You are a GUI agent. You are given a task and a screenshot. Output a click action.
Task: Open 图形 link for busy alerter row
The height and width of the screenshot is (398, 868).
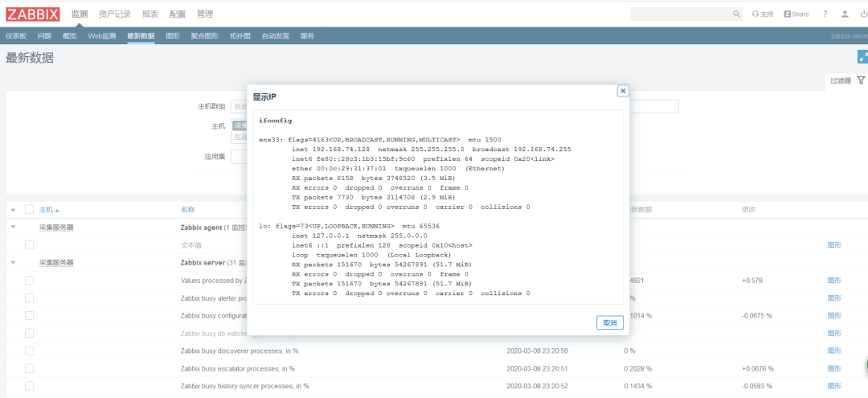834,297
